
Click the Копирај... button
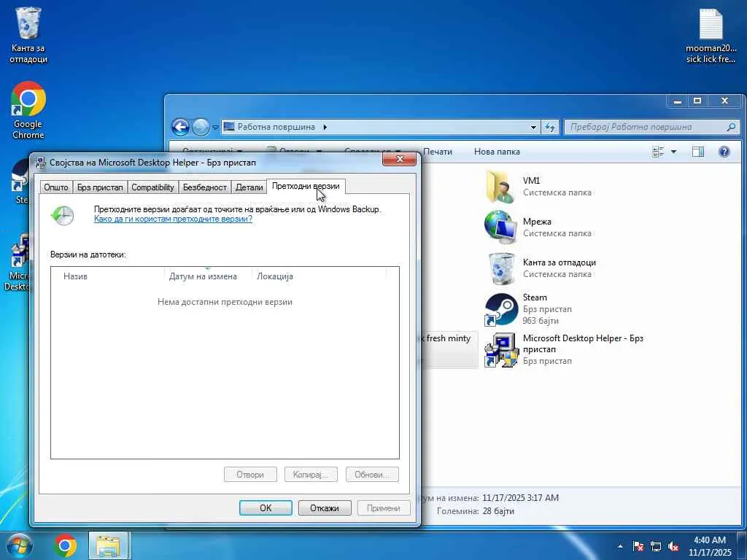click(x=311, y=474)
